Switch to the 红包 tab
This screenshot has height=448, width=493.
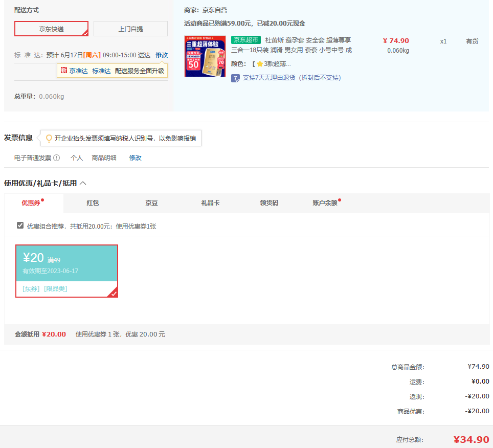(x=93, y=203)
